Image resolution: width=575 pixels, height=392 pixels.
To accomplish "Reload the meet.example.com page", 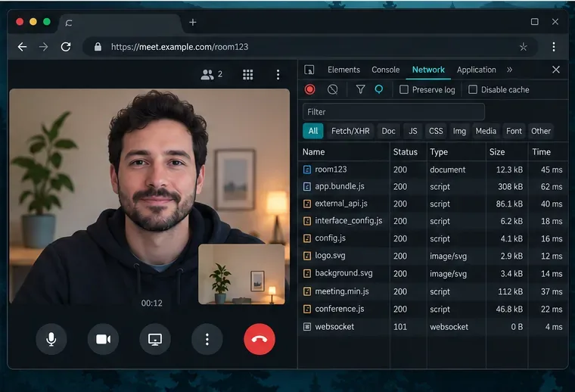I will (66, 47).
